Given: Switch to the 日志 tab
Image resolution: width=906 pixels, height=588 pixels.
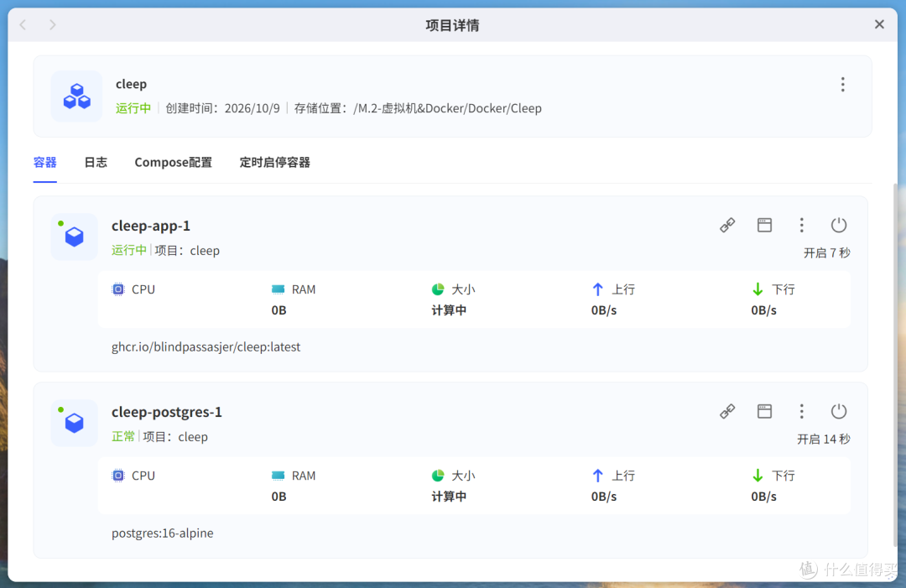Looking at the screenshot, I should [x=96, y=162].
